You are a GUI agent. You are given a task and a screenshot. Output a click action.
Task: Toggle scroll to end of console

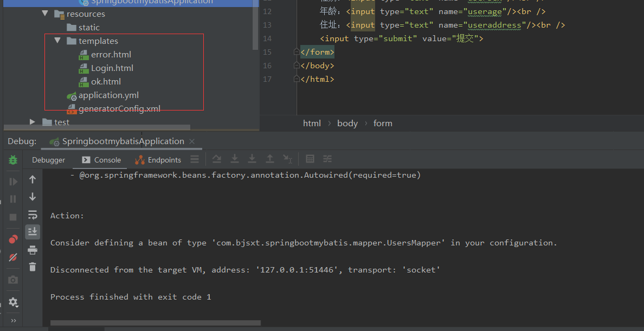pyautogui.click(x=33, y=232)
